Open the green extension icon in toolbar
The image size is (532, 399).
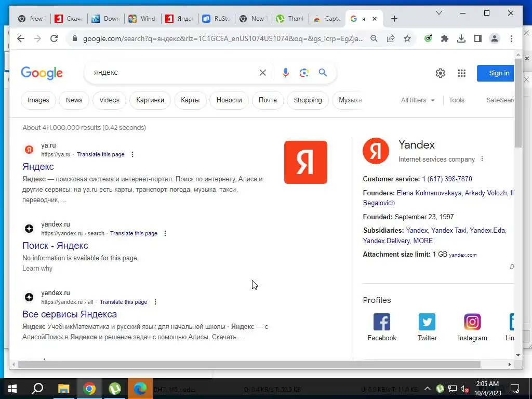[x=428, y=38]
